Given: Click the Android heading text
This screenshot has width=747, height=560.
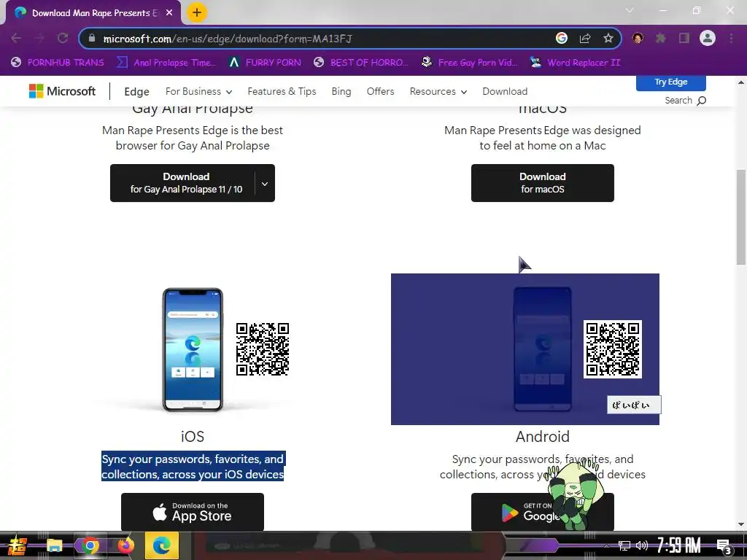Looking at the screenshot, I should click(x=542, y=437).
